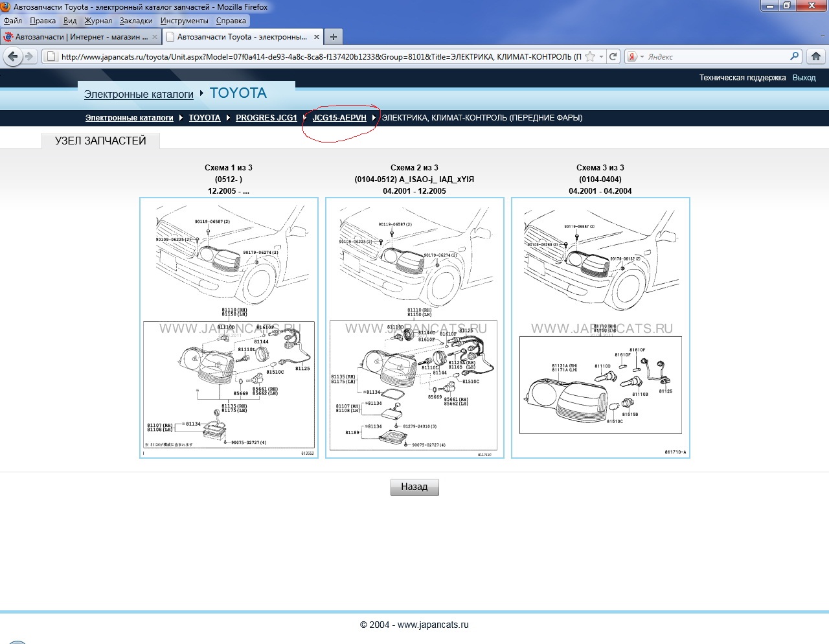Screen dimensions: 829x644
Task: Click the browser Forward arrow button
Action: click(29, 56)
